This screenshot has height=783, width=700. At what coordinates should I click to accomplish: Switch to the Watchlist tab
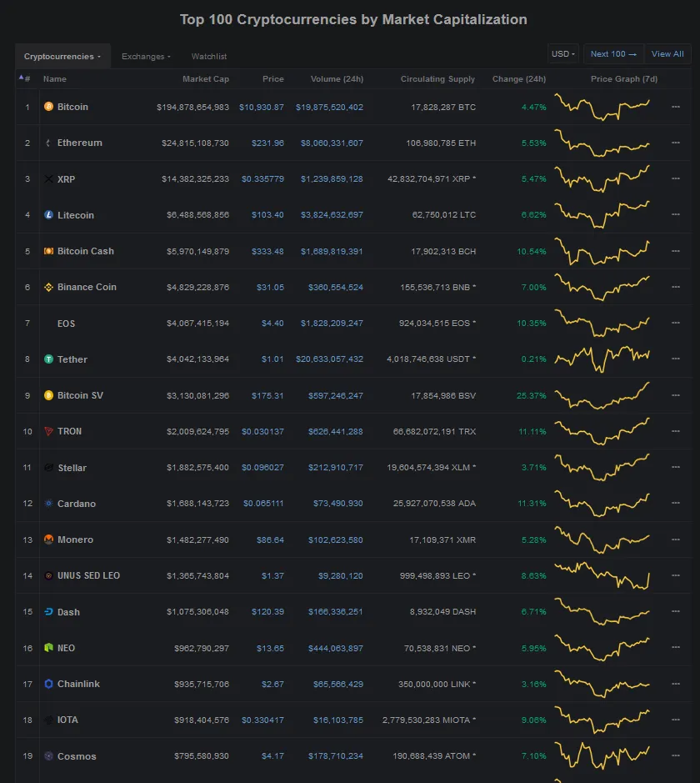coord(209,57)
